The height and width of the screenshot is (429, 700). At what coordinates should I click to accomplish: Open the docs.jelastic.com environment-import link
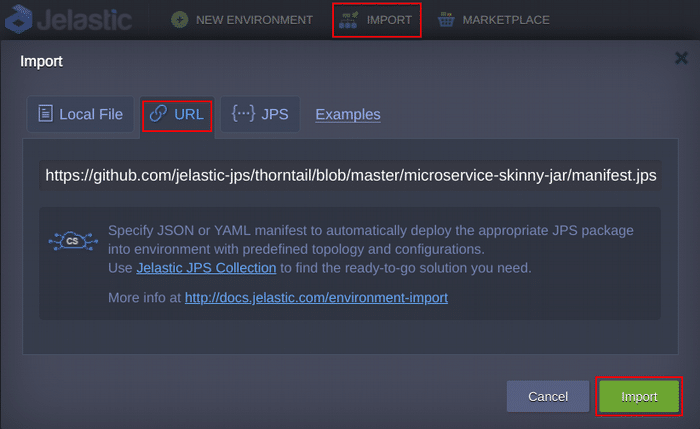point(316,297)
